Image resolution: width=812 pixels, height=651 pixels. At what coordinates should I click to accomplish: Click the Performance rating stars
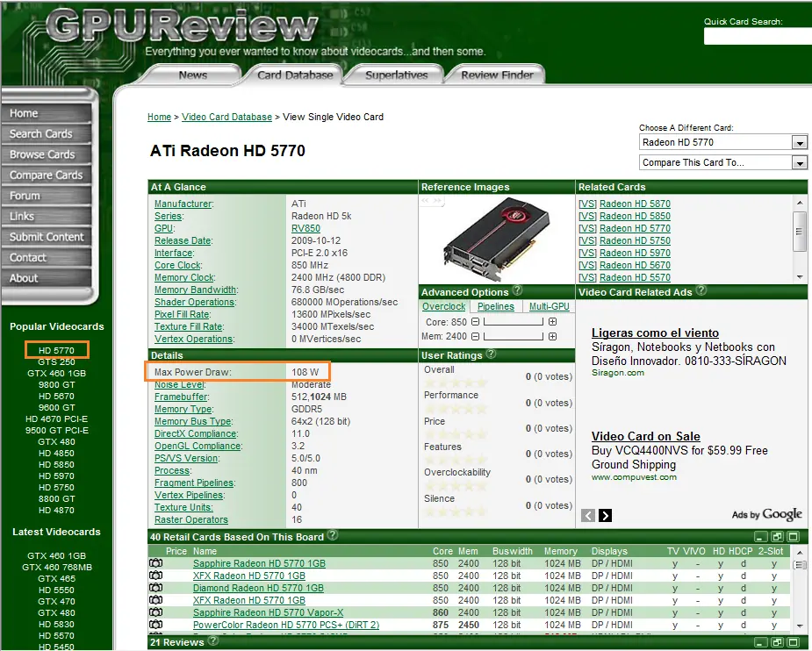(456, 410)
